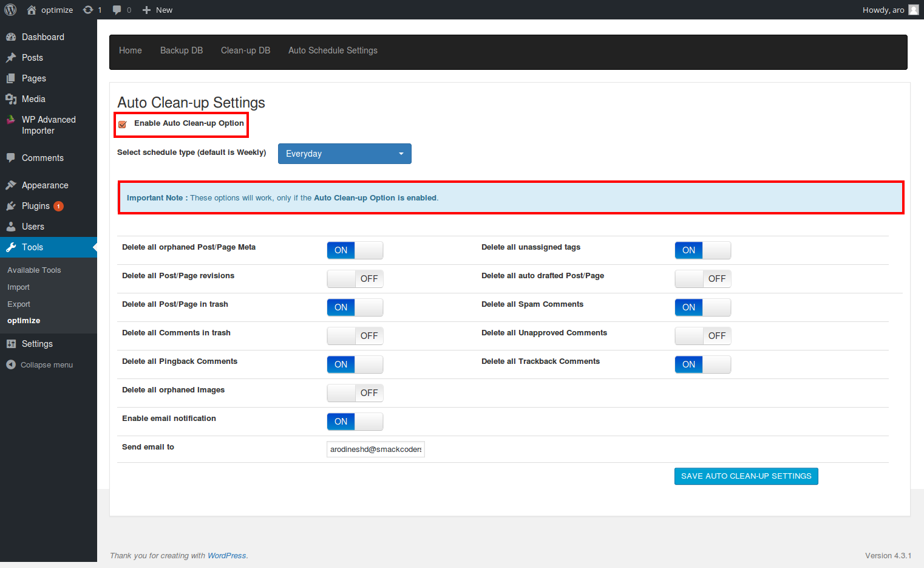924x568 pixels.
Task: Open the Auto Schedule Settings tab
Action: (333, 50)
